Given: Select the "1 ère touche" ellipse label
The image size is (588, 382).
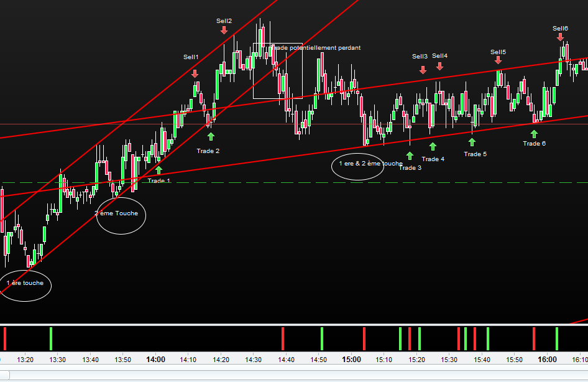Looking at the screenshot, I should 25,283.
